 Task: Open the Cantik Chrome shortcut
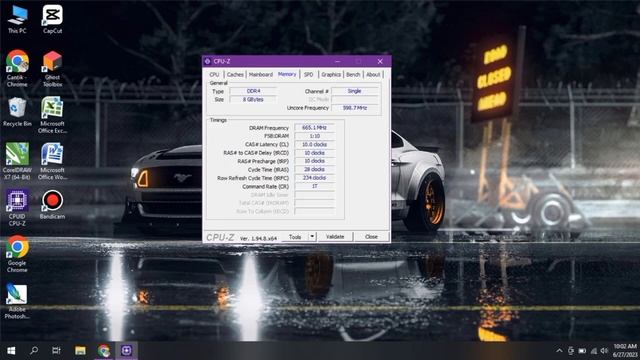[x=17, y=68]
